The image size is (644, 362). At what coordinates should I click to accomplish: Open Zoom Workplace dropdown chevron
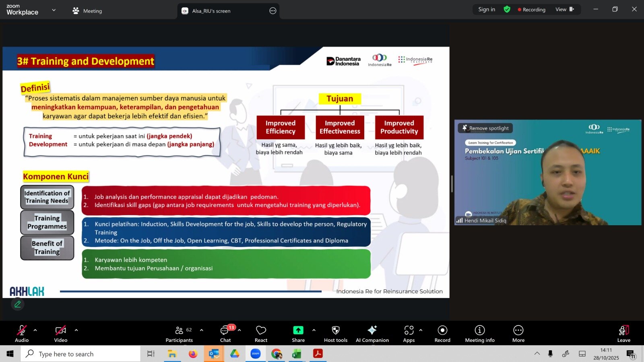[x=54, y=10]
